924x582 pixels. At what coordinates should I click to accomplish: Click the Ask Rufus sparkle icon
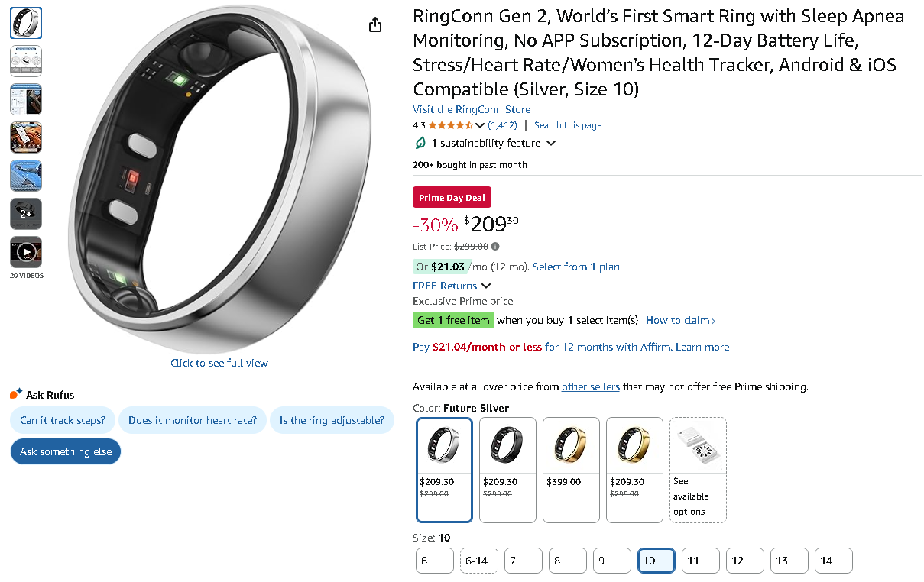(x=16, y=394)
